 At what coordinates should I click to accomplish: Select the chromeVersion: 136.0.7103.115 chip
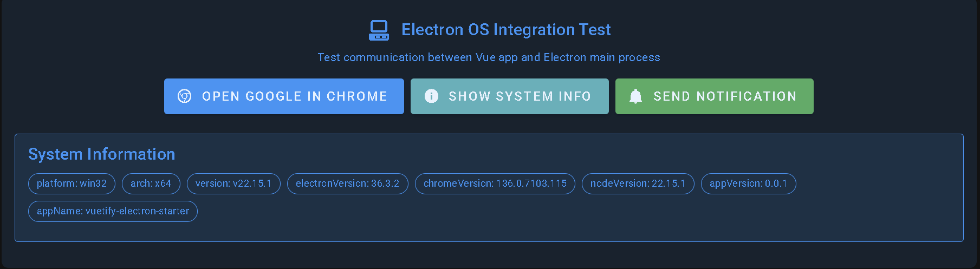point(495,183)
